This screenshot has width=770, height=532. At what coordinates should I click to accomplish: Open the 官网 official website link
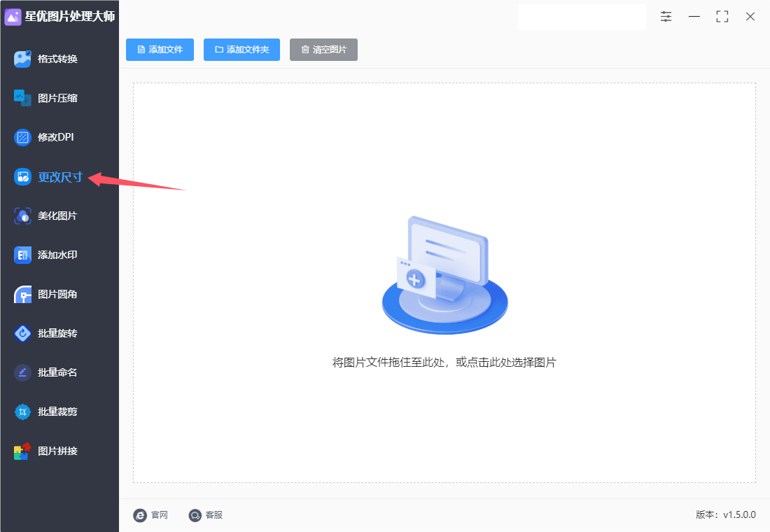(x=150, y=515)
